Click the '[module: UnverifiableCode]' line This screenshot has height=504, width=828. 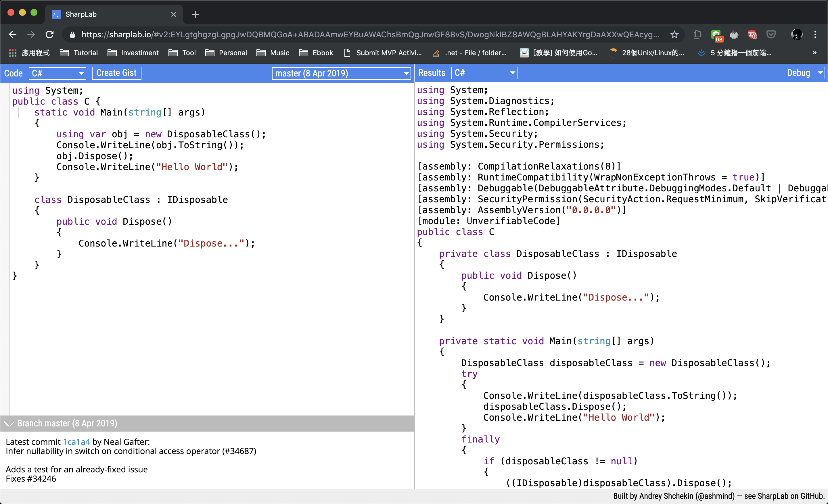(x=488, y=221)
